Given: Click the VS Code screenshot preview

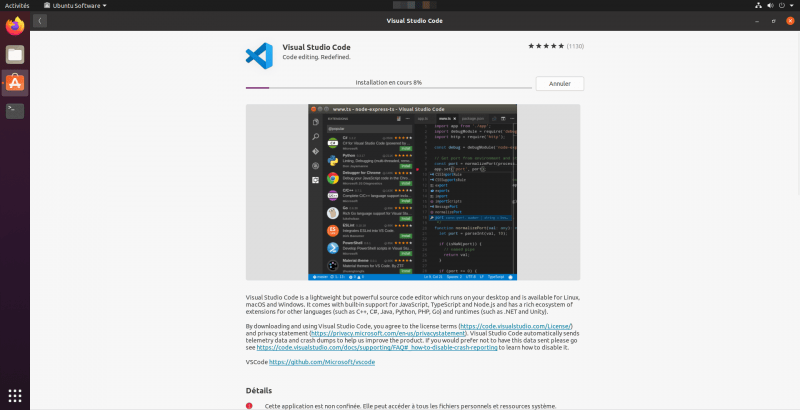Looking at the screenshot, I should [x=412, y=192].
